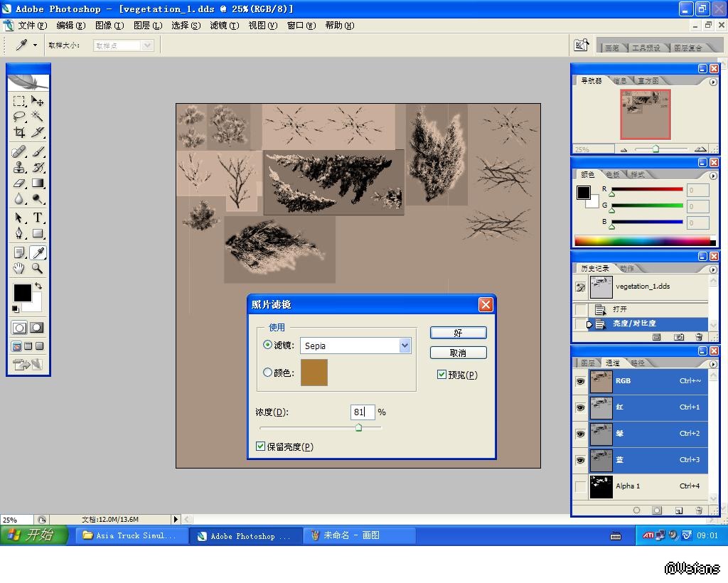
Task: Choose the Horizontal Type tool
Action: point(38,218)
